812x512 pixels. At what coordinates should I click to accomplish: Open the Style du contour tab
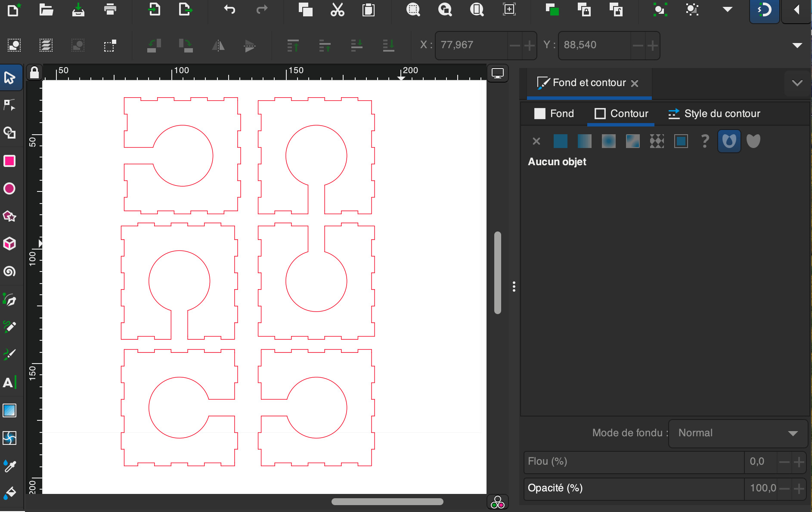tap(714, 114)
